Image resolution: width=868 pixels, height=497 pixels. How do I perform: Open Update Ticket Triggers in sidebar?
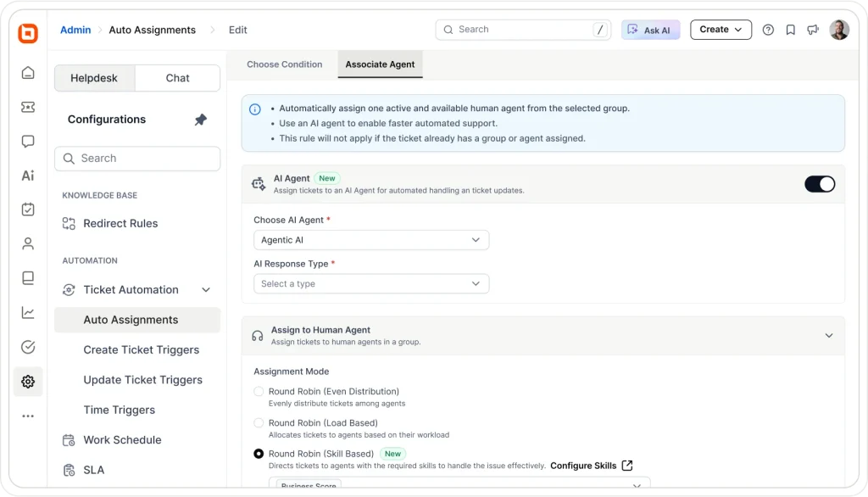click(142, 380)
